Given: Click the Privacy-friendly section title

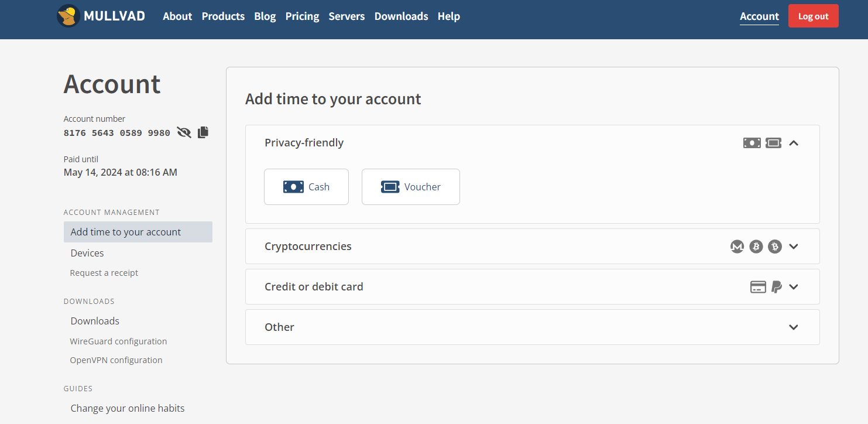Looking at the screenshot, I should click(x=304, y=143).
